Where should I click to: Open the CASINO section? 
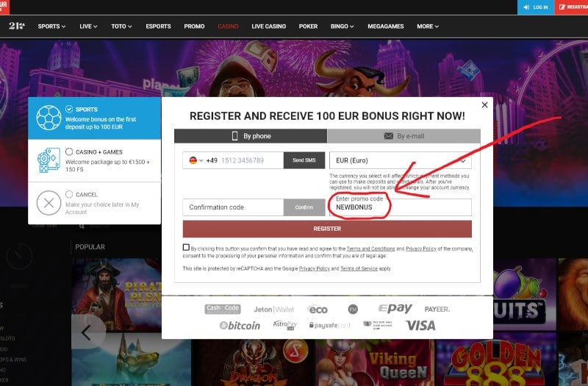(228, 26)
